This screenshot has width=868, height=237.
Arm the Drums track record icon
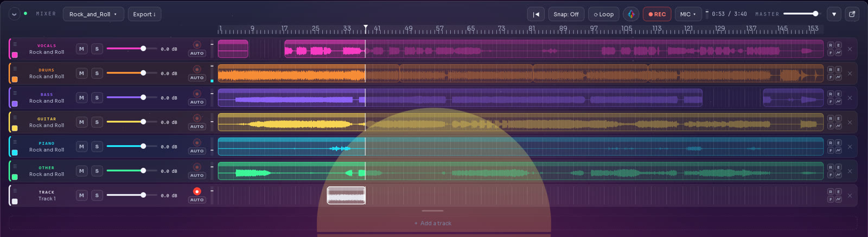pos(197,69)
